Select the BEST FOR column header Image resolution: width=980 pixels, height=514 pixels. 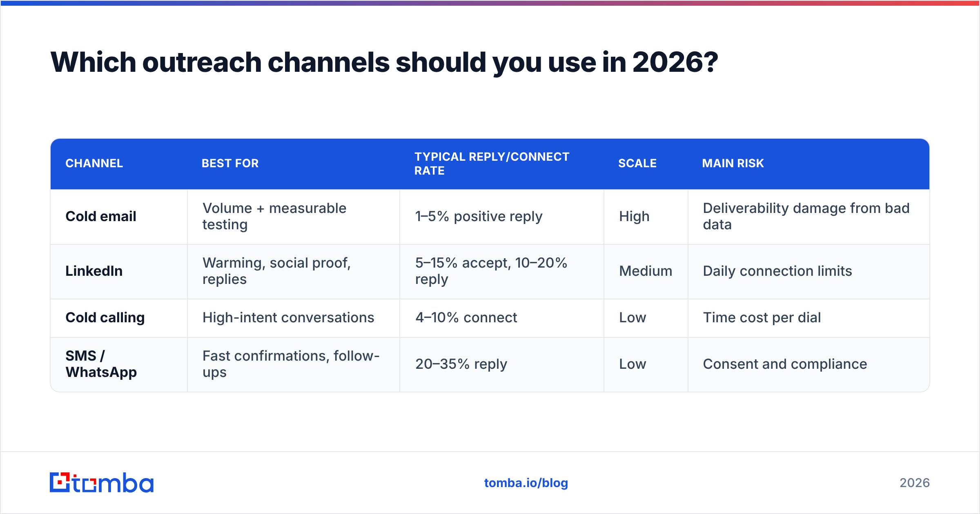(x=230, y=163)
